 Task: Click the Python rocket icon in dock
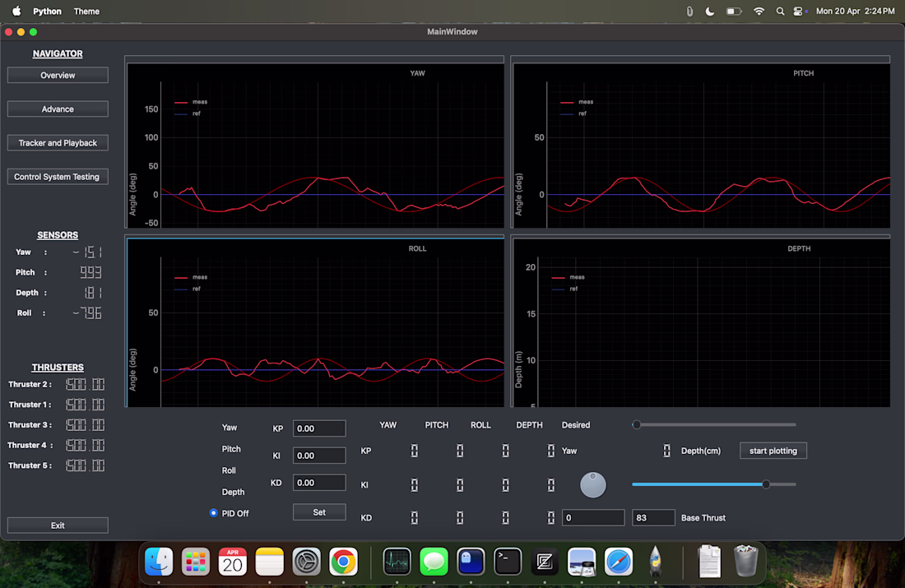click(656, 562)
